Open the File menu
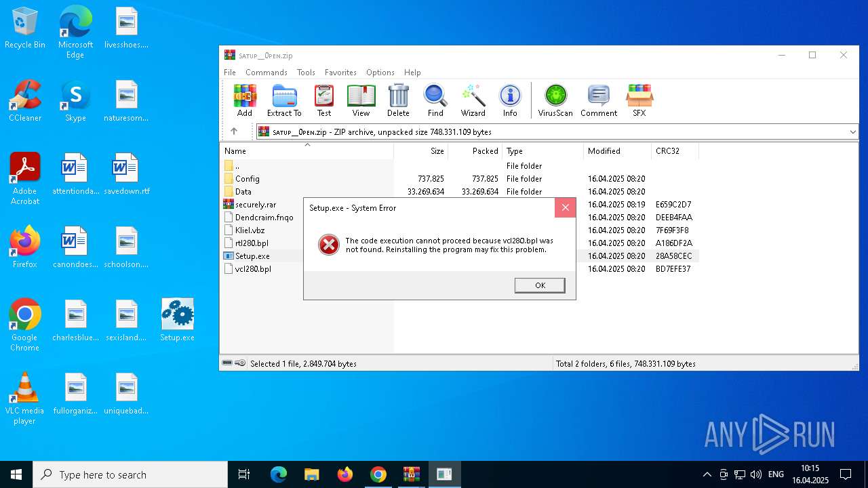Image resolution: width=868 pixels, height=488 pixels. pyautogui.click(x=230, y=73)
